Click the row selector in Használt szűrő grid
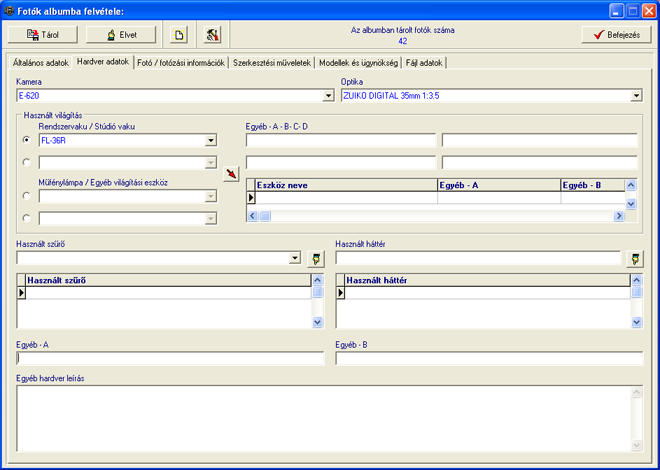The width and height of the screenshot is (660, 470). pos(21,293)
